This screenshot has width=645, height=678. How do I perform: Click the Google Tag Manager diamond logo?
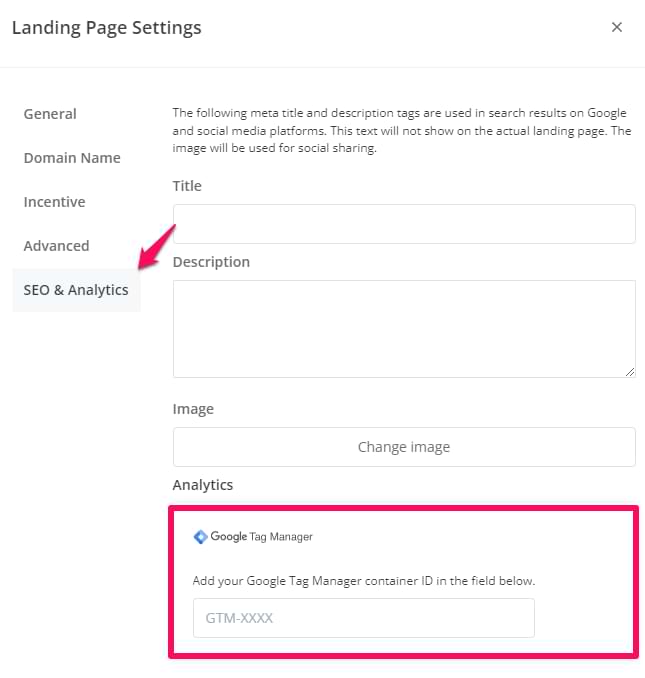click(x=200, y=537)
